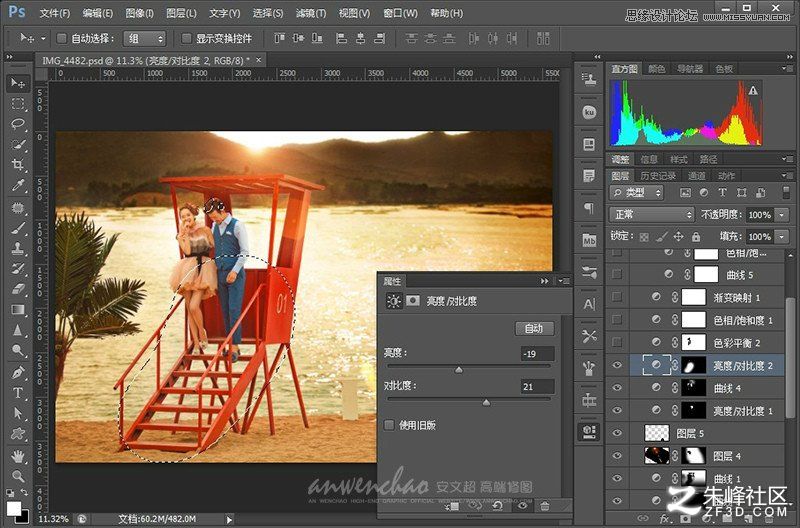Enable the 显示变换控件 checkbox
Screen dimensions: 800x528
(x=187, y=38)
